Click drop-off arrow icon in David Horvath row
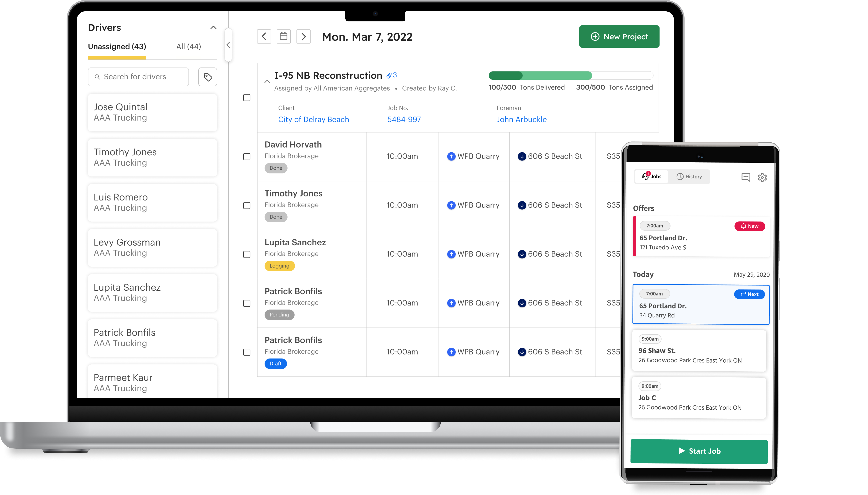 tap(522, 156)
